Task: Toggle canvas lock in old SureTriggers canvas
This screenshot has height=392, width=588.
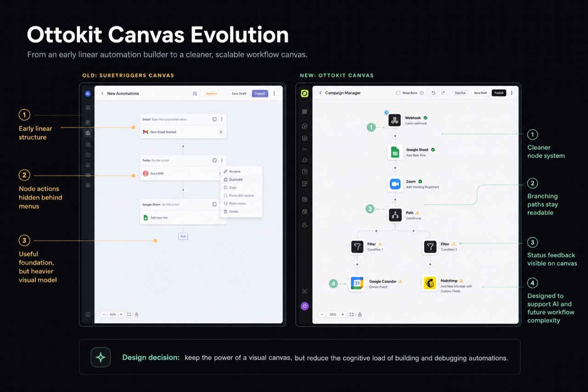Action: tap(136, 314)
